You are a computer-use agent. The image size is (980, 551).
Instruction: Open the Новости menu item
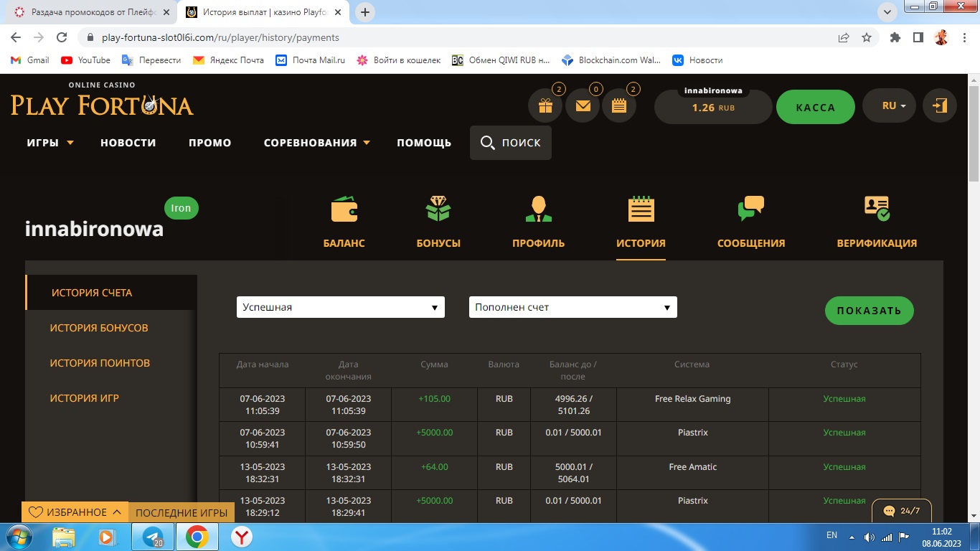click(x=128, y=143)
